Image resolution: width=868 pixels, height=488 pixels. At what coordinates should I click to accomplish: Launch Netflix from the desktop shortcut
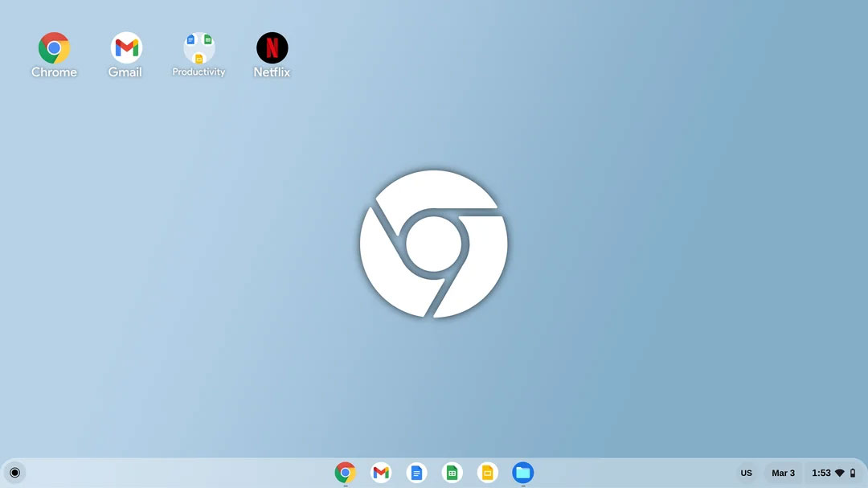tap(272, 48)
